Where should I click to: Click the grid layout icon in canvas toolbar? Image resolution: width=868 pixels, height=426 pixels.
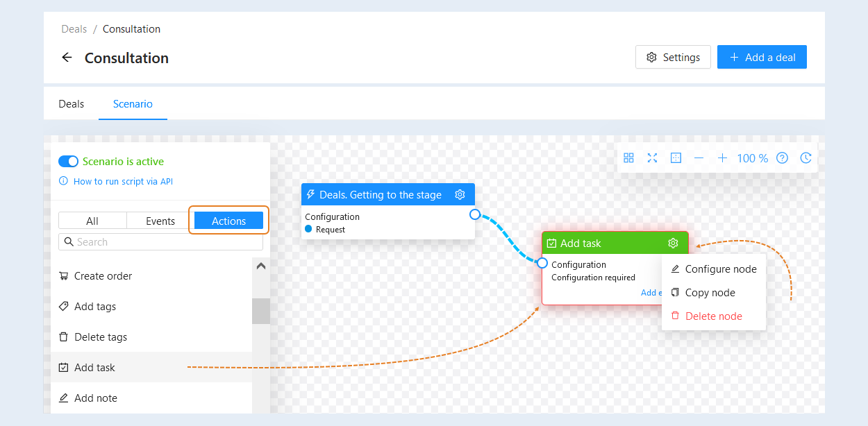click(x=628, y=158)
